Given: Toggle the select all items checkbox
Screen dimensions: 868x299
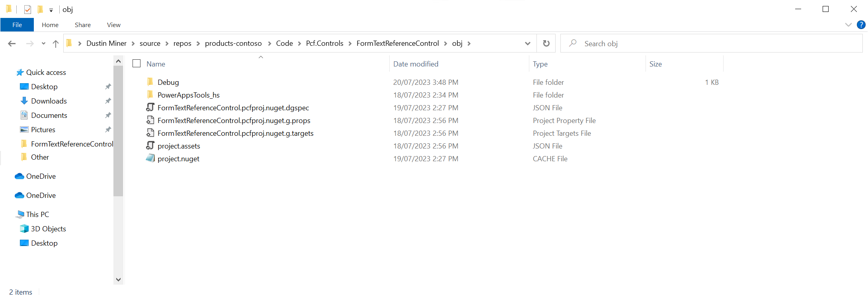Looking at the screenshot, I should point(137,64).
